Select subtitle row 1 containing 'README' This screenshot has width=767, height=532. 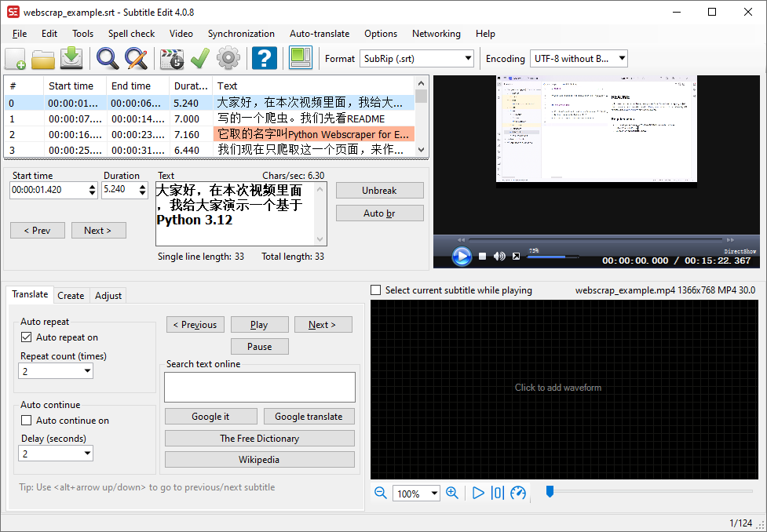tap(210, 118)
